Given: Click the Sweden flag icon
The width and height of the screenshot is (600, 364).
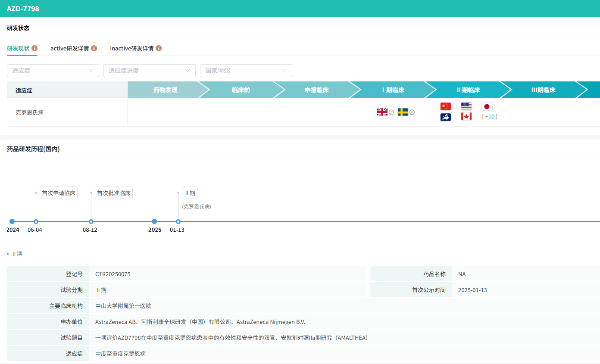Looking at the screenshot, I should pos(403,112).
